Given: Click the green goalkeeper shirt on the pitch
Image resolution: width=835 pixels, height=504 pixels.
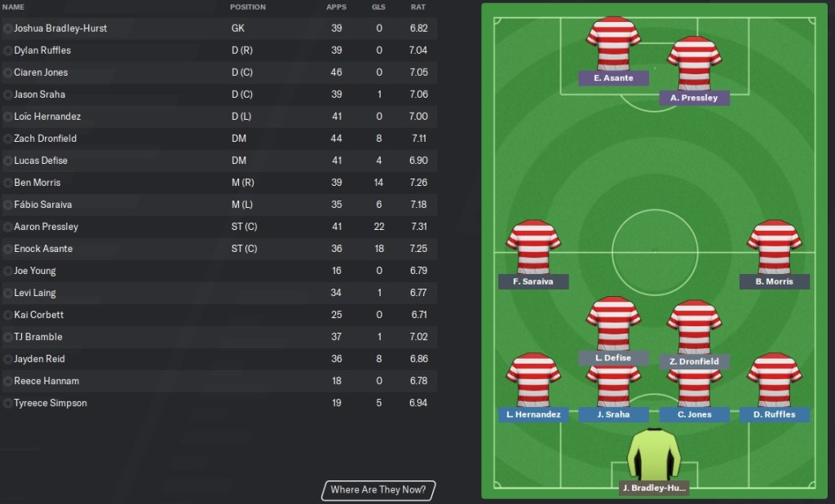Looking at the screenshot, I should [653, 455].
